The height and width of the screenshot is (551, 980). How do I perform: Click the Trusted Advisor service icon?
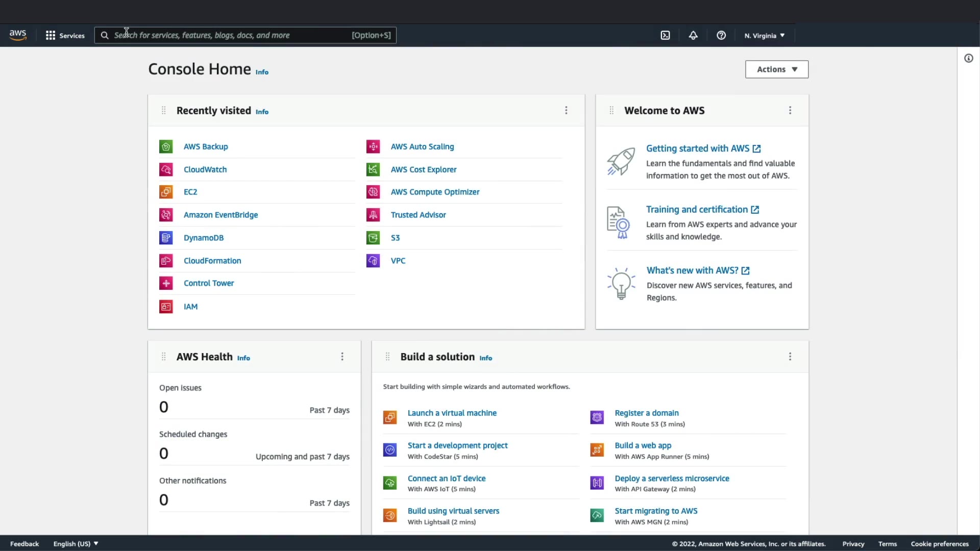tap(373, 215)
